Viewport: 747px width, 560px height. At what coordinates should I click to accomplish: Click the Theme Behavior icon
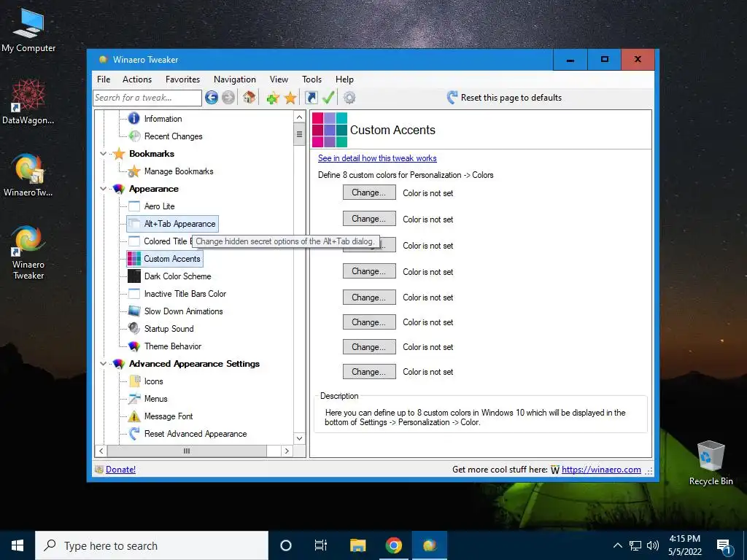134,346
